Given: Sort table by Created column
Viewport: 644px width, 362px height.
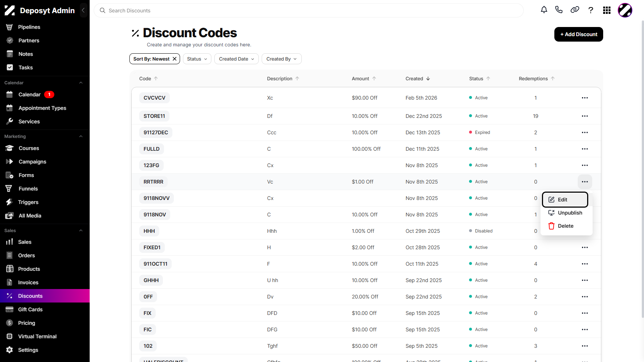Looking at the screenshot, I should pos(418,78).
